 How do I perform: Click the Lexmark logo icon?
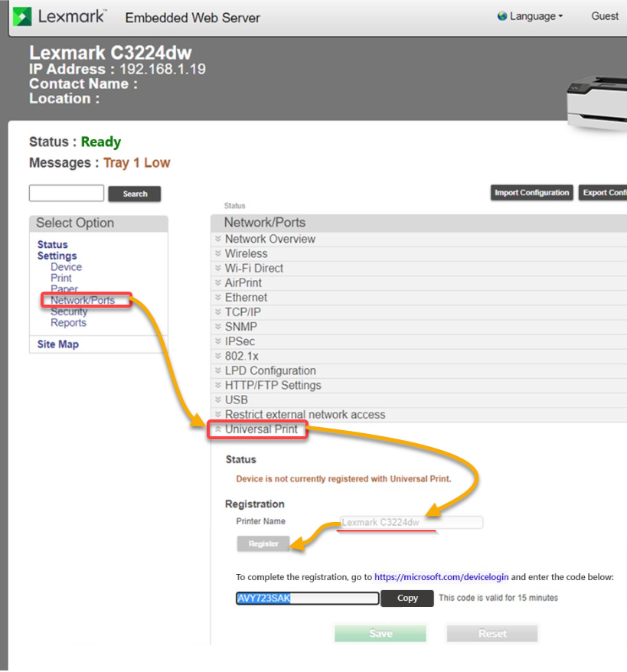22,17
